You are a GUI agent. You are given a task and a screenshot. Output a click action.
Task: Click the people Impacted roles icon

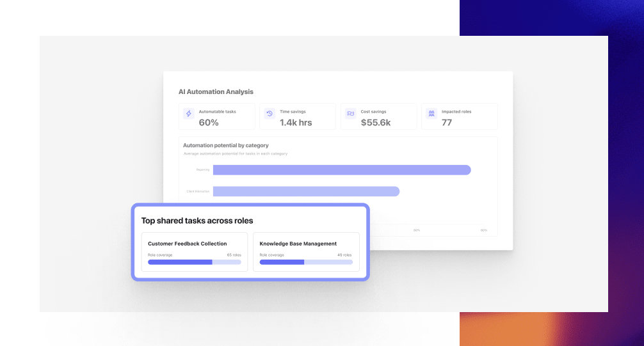tap(431, 114)
